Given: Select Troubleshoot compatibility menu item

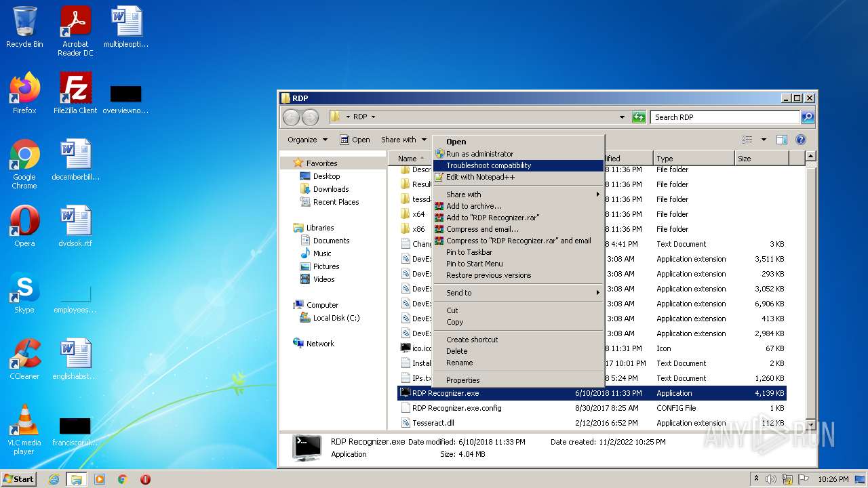Looking at the screenshot, I should [518, 165].
